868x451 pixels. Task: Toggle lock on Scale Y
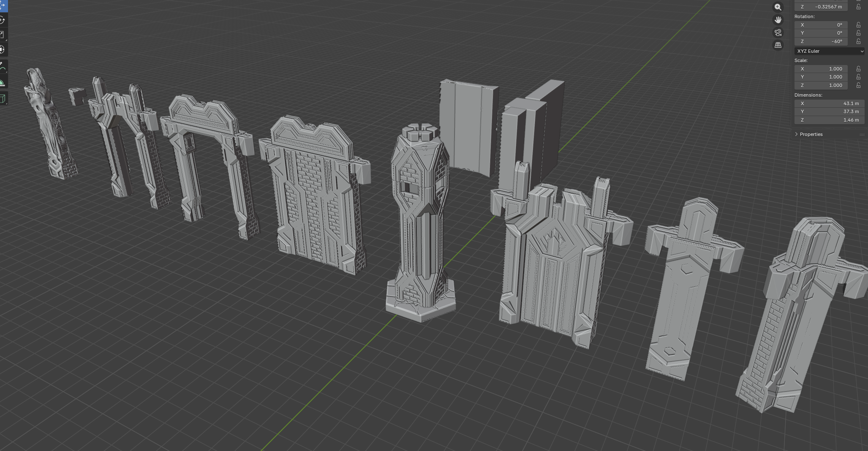858,77
